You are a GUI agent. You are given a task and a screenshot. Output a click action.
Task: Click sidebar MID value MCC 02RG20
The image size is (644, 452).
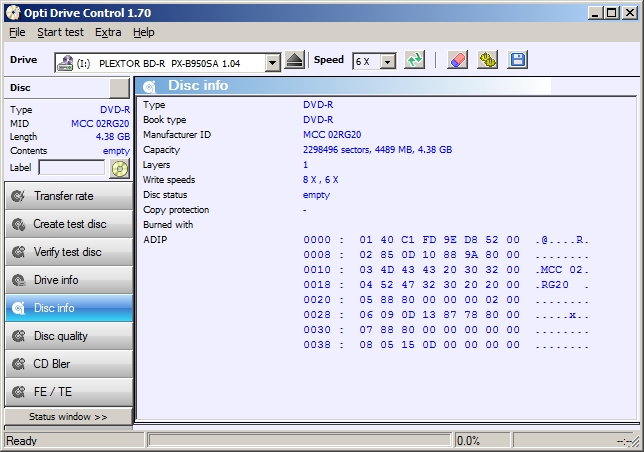(100, 124)
